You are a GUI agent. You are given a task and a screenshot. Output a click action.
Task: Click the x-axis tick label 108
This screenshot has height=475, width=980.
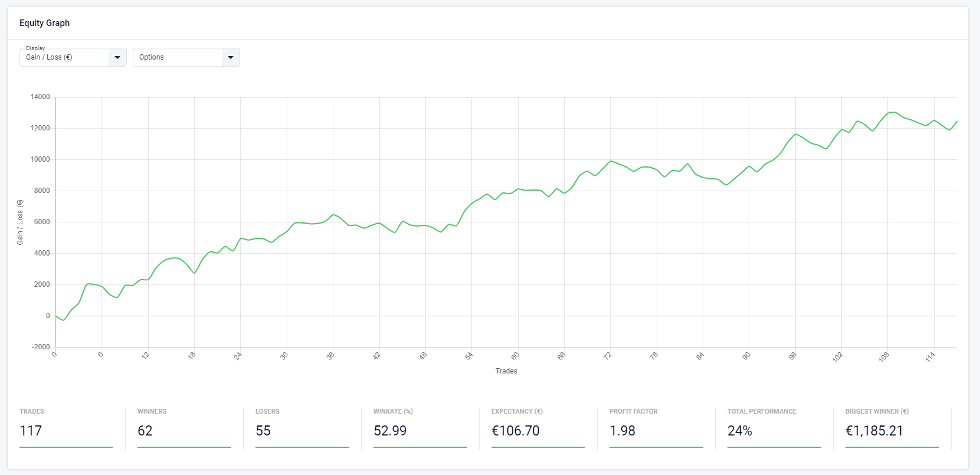[883, 357]
